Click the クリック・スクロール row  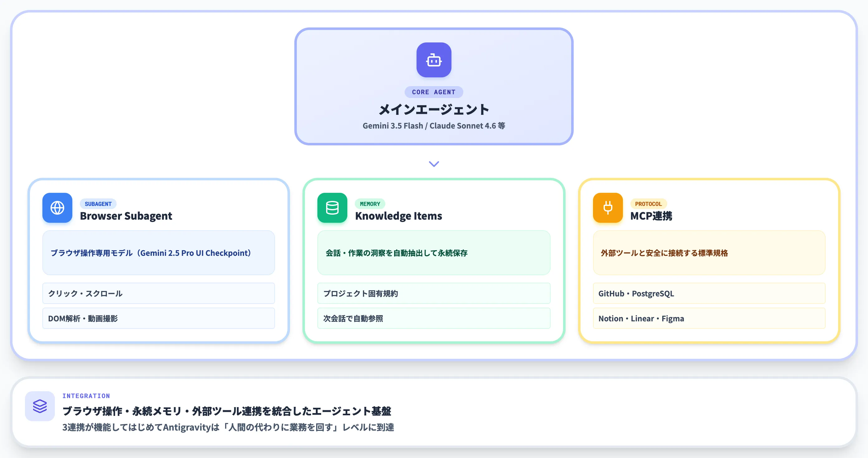coord(159,293)
